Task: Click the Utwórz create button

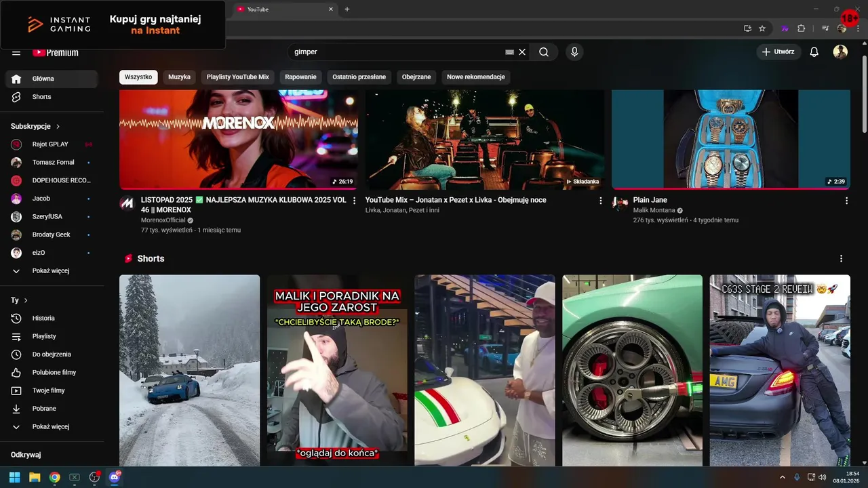Action: coord(778,52)
